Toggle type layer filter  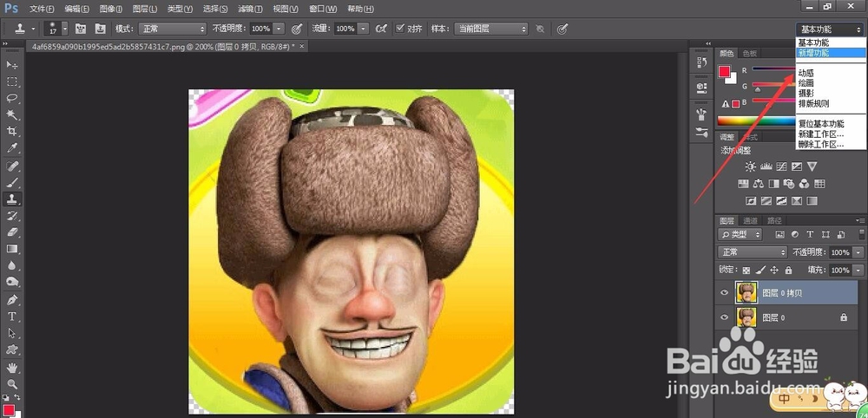pyautogui.click(x=810, y=234)
